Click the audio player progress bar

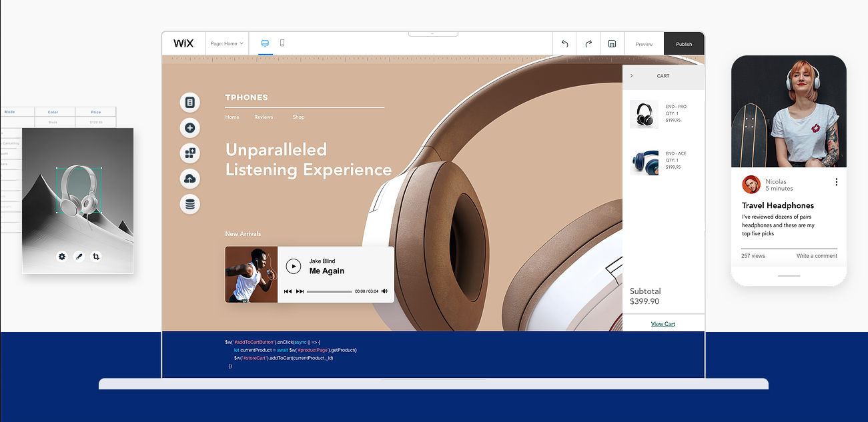point(329,291)
